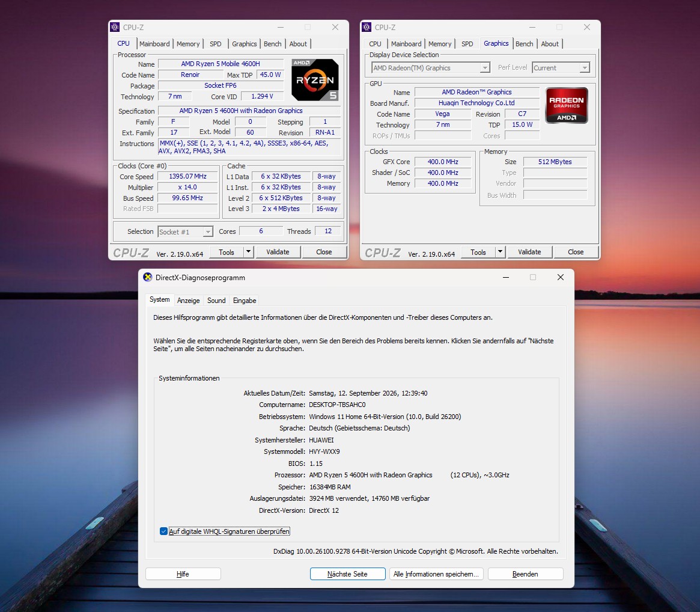Switch to CPU tab in right CPU-Z window
This screenshot has width=700, height=612.
375,44
